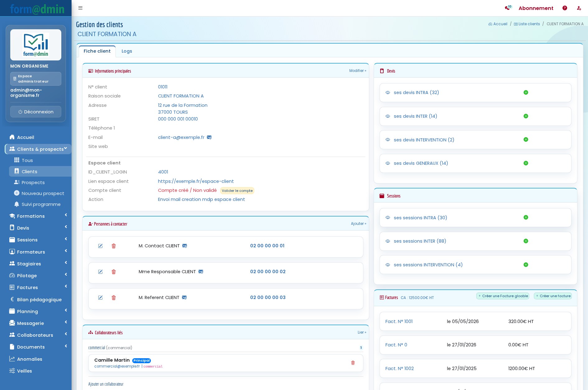
Task: Show ses sessions INTRA eye icon
Action: [x=388, y=217]
